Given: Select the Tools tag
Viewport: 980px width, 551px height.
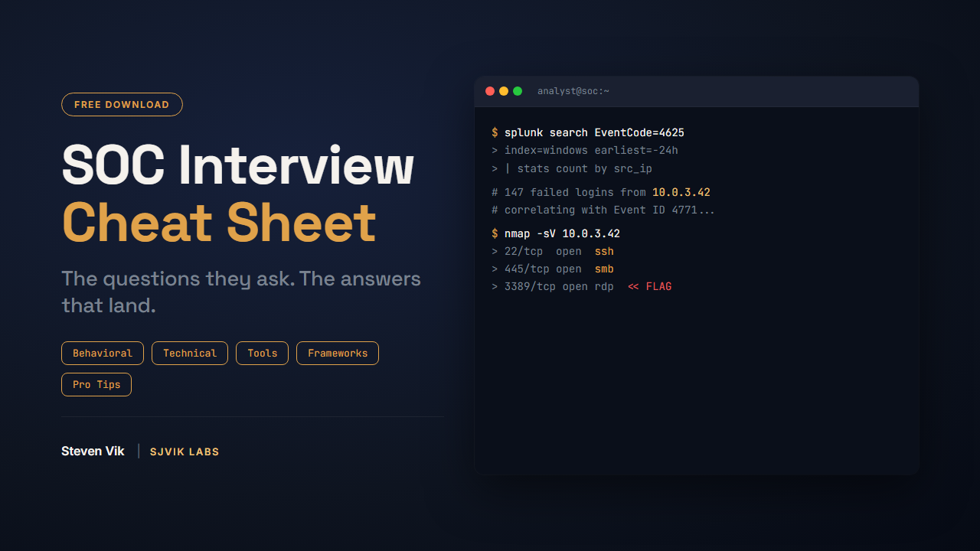Looking at the screenshot, I should tap(263, 353).
